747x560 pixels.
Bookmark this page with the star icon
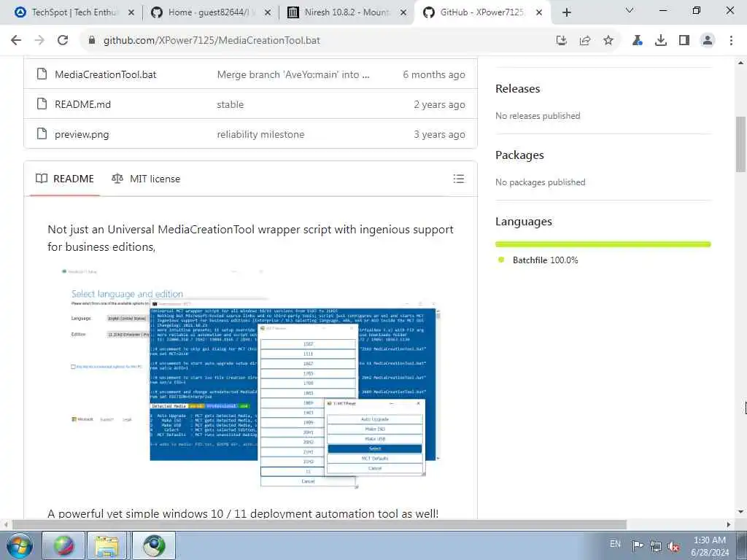pos(608,41)
